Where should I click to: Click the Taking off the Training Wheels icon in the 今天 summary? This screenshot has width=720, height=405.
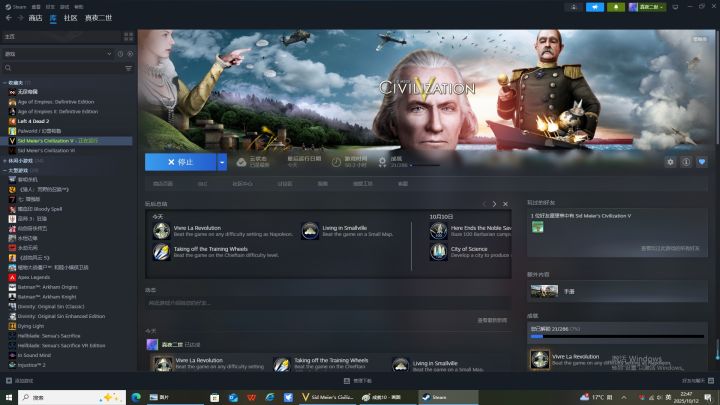point(161,252)
